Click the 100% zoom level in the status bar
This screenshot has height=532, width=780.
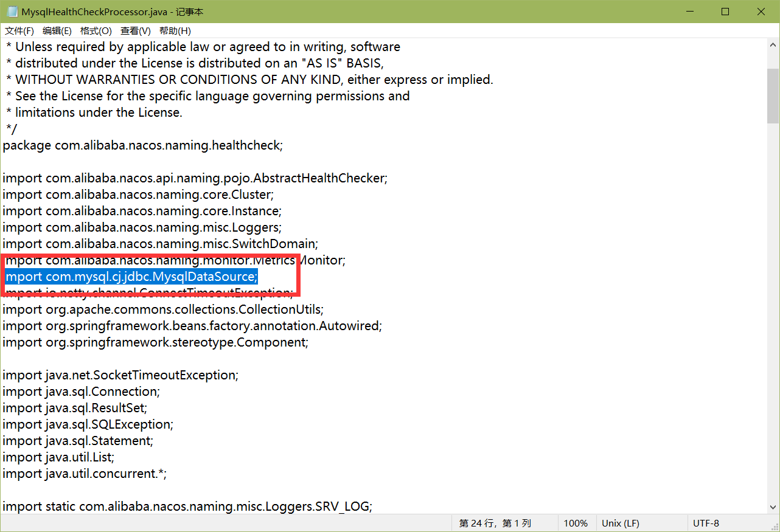[x=576, y=523]
